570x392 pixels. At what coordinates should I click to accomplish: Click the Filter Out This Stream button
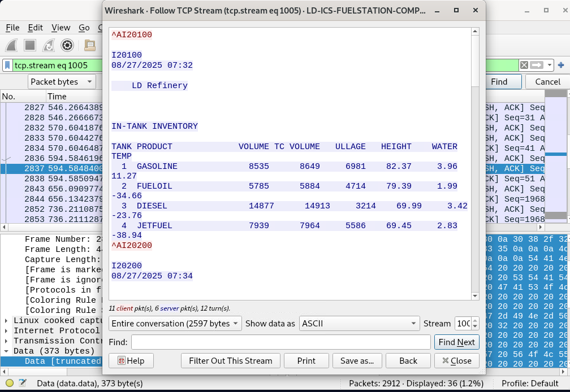(x=230, y=361)
